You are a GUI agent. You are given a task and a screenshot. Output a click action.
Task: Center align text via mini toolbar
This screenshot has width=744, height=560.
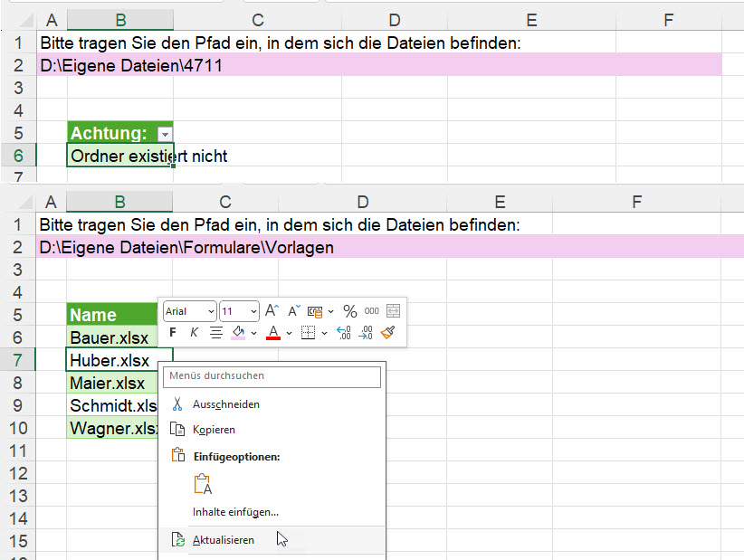pos(216,333)
